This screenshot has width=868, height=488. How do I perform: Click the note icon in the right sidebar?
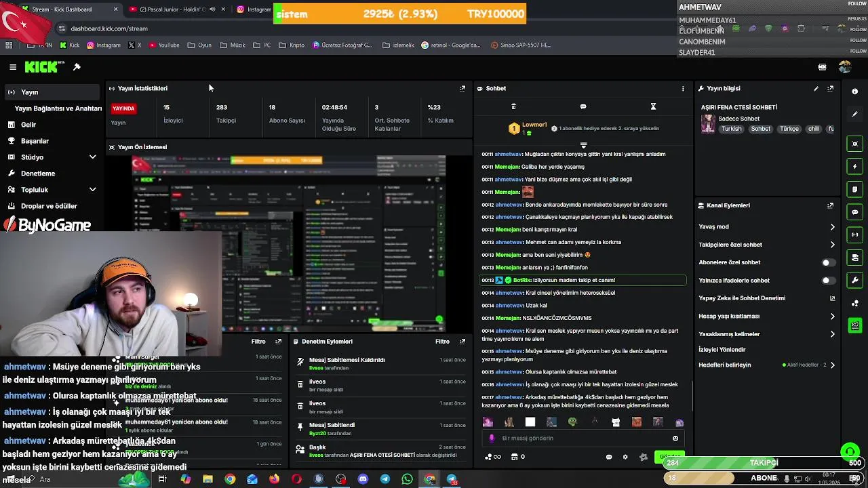pos(854,189)
